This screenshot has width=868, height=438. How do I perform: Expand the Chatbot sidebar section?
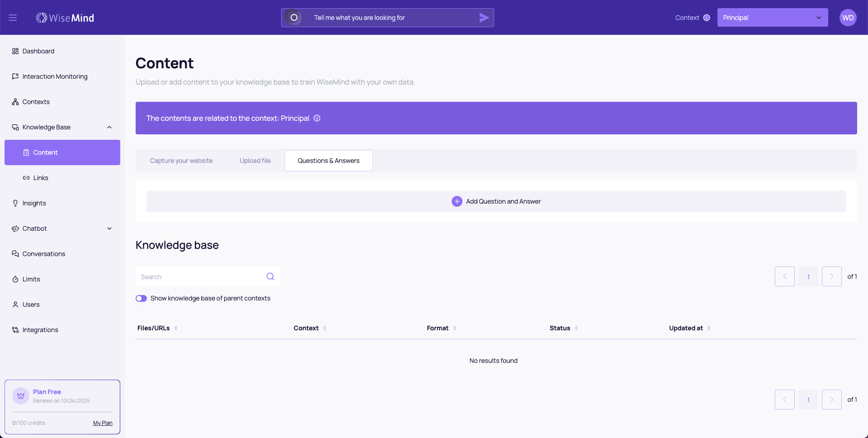click(x=109, y=229)
